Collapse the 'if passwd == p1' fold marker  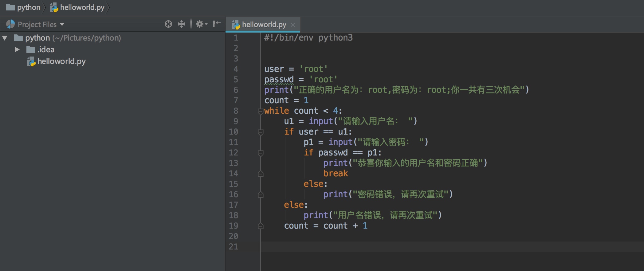(x=261, y=153)
